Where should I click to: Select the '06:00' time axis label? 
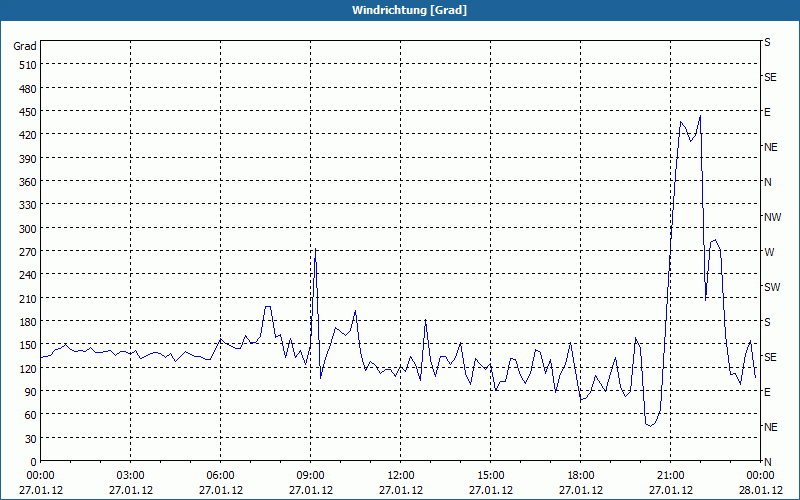pos(220,476)
